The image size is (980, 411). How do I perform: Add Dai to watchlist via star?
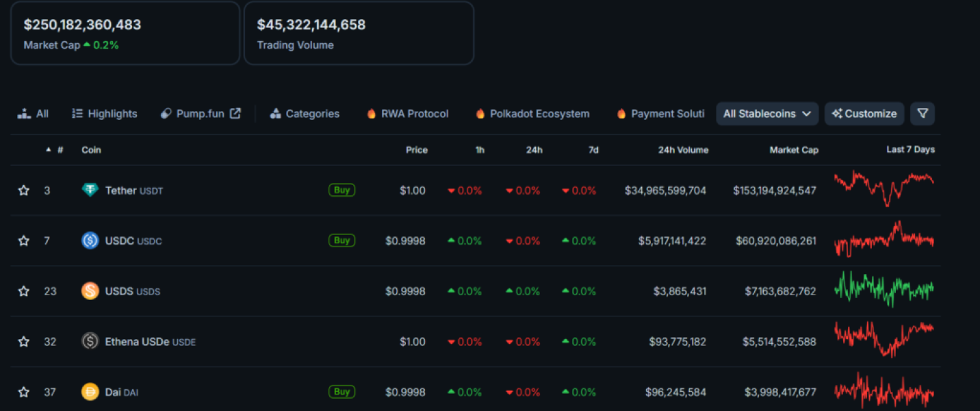point(24,392)
